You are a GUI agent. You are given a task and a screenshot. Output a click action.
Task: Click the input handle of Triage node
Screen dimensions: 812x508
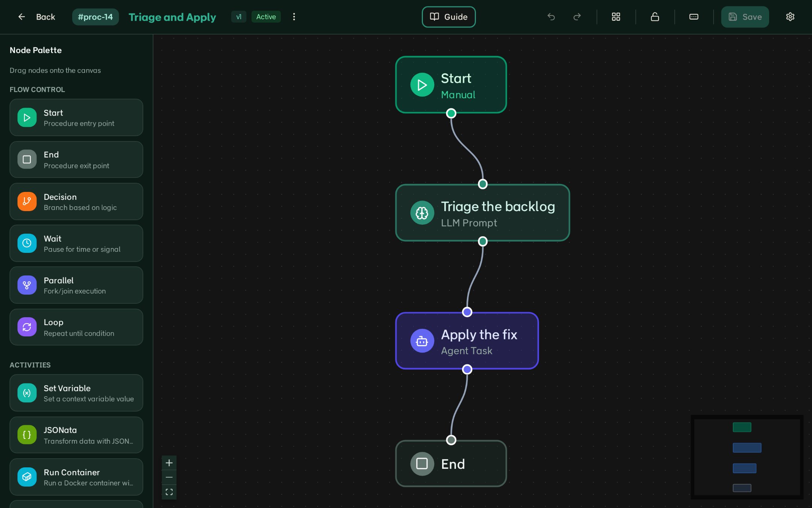482,184
